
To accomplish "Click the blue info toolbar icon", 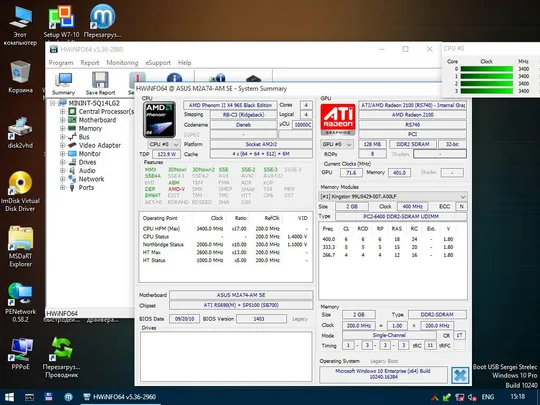I will click(174, 78).
